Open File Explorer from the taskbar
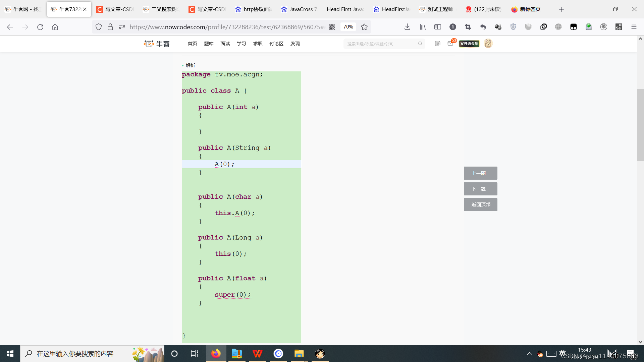 [x=299, y=354]
